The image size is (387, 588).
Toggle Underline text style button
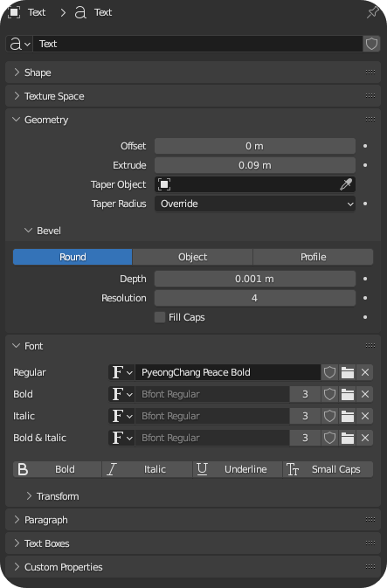pyautogui.click(x=238, y=469)
